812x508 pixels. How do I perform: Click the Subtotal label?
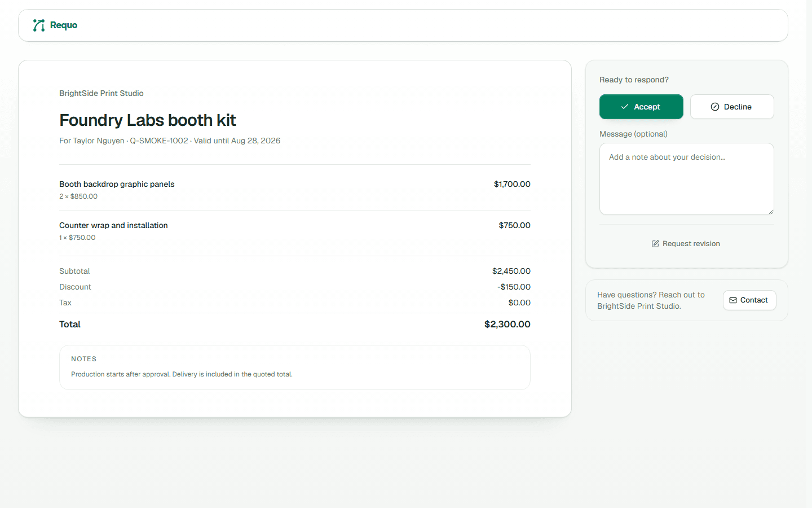coord(74,271)
